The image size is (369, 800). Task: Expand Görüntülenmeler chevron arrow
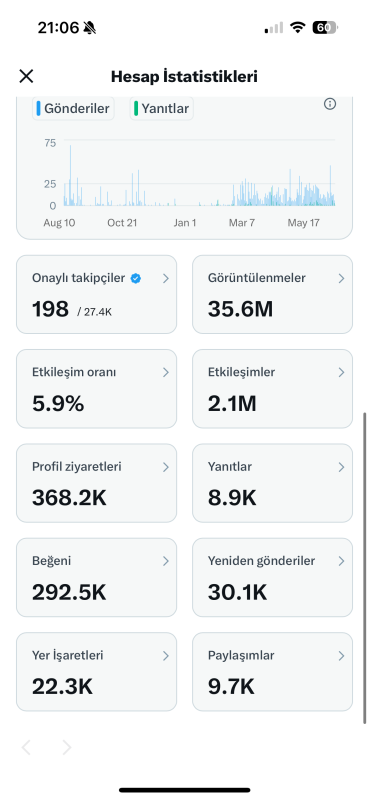[341, 279]
